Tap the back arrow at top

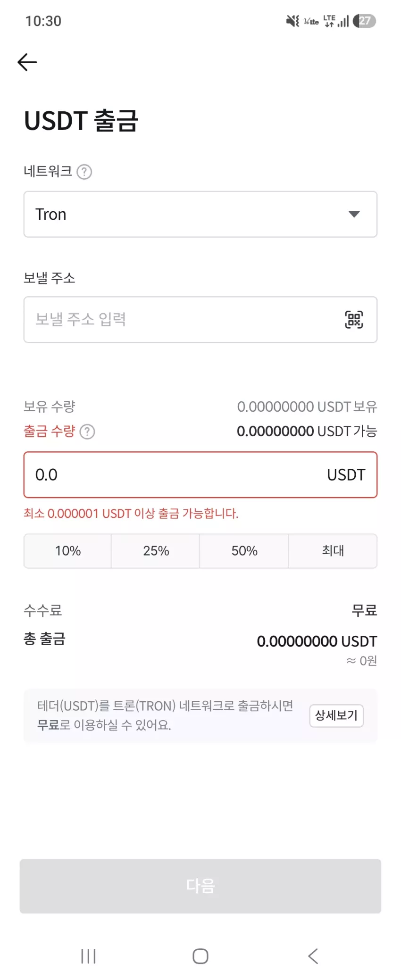click(27, 62)
